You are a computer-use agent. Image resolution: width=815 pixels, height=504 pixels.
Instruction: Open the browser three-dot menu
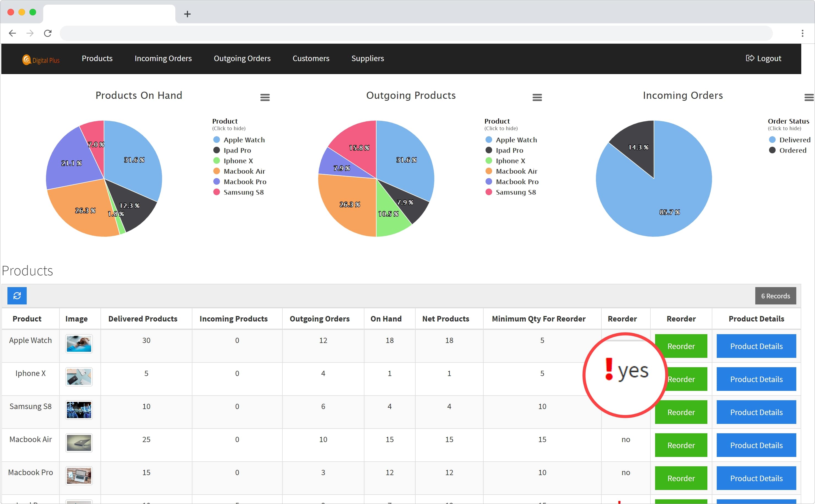pyautogui.click(x=802, y=33)
